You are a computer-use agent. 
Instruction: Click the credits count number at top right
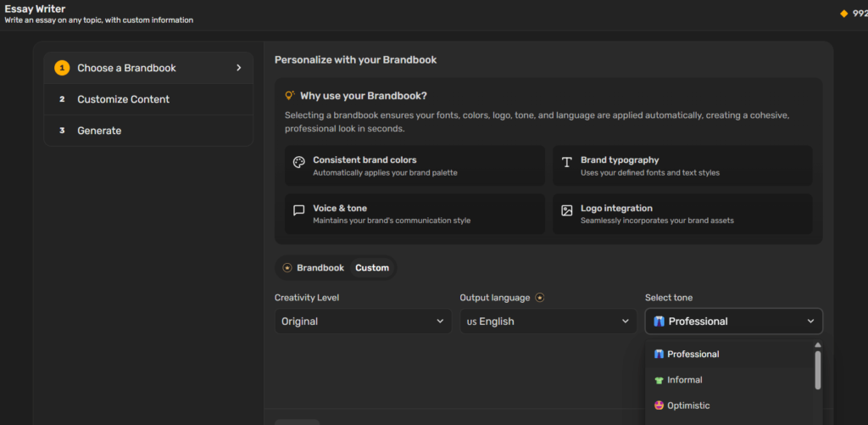(x=860, y=14)
